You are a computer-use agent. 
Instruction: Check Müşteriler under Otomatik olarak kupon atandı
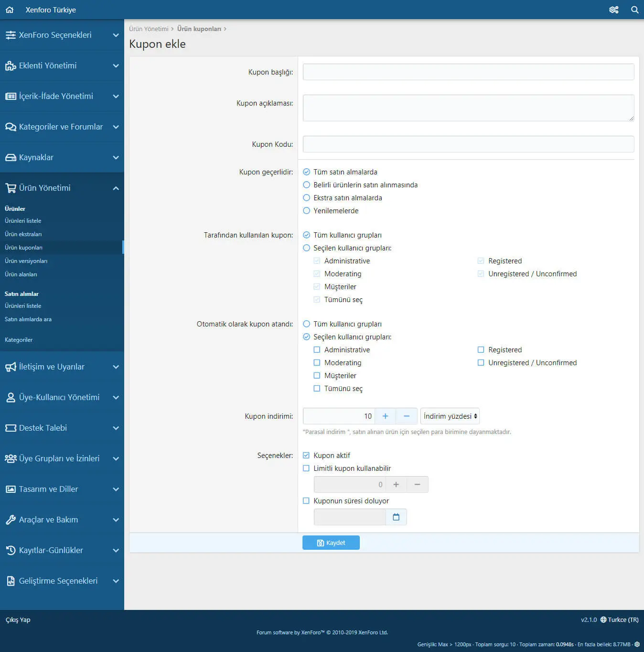pyautogui.click(x=317, y=376)
